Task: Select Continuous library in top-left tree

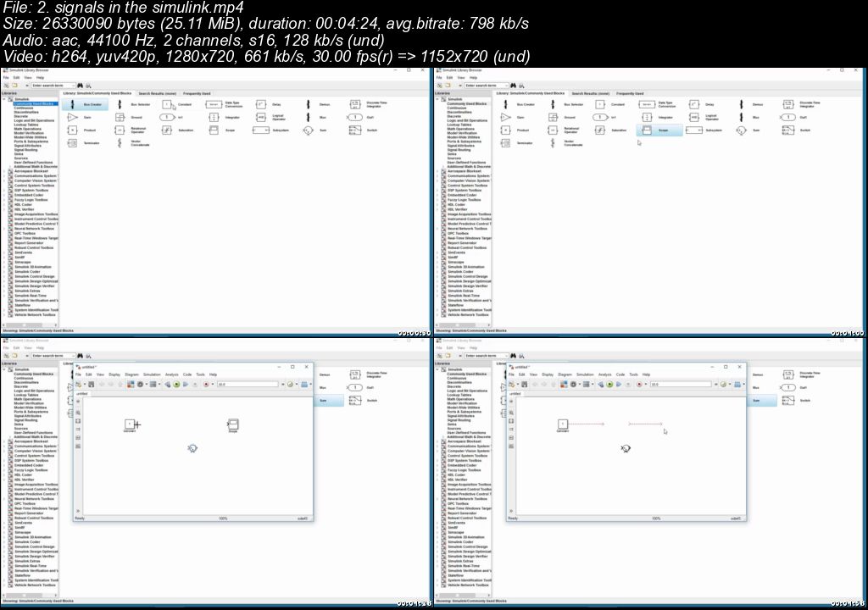Action: pos(24,108)
